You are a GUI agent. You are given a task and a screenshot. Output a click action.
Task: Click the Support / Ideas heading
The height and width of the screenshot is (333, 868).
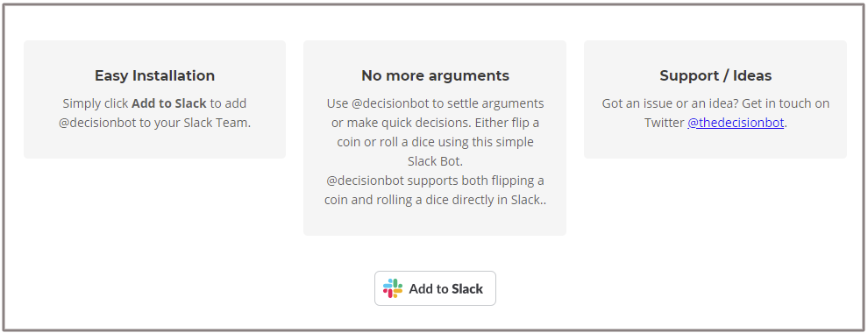click(x=715, y=75)
